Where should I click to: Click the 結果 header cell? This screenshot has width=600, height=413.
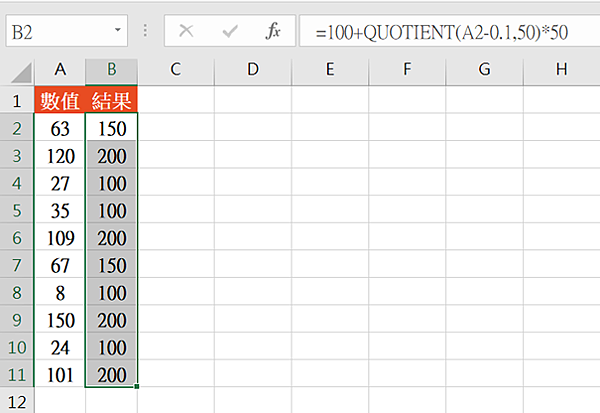[x=111, y=100]
